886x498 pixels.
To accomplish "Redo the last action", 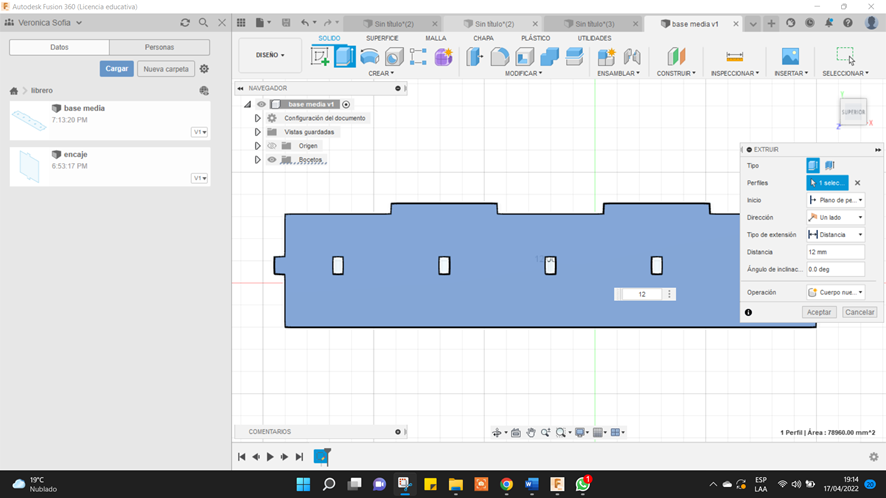I will [328, 23].
